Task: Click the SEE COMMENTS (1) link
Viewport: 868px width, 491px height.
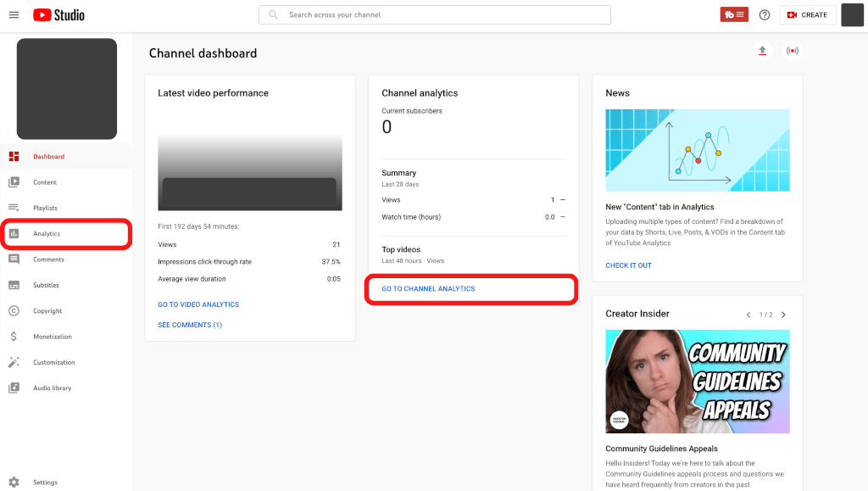Action: click(190, 326)
